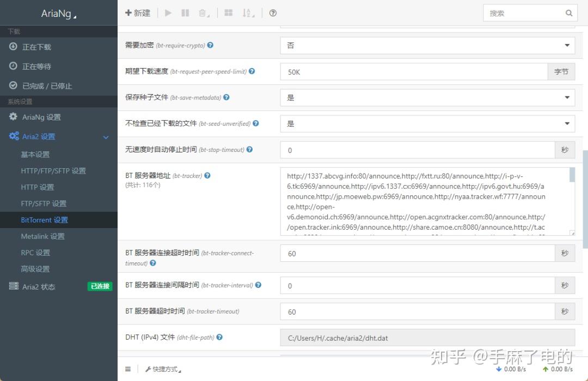This screenshot has width=588, height=381.
Task: Click help icon for bt-stop-timeout
Action: [250, 149]
